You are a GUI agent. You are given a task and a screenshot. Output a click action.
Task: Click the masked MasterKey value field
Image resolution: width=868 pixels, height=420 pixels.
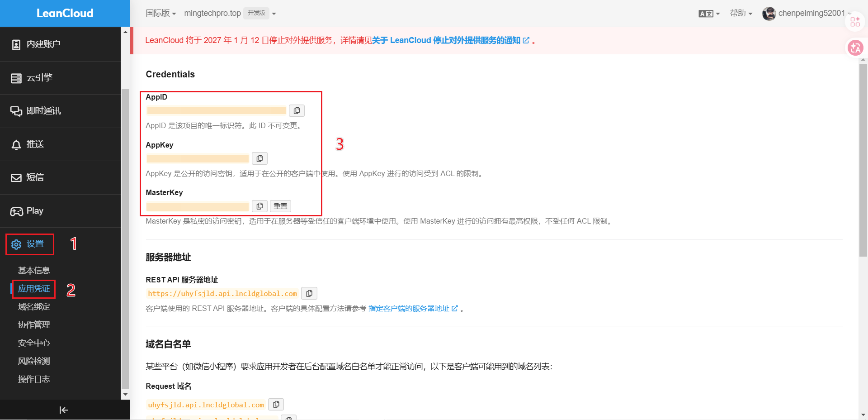coord(198,206)
